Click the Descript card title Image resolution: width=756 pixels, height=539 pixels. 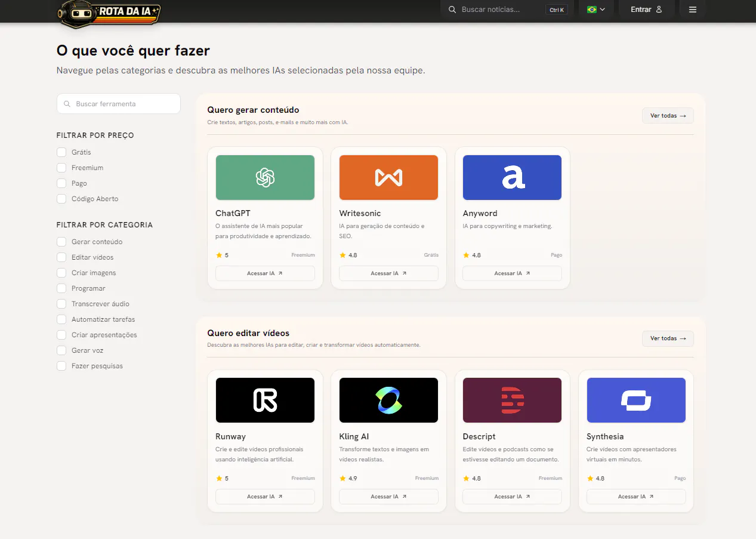coord(479,436)
